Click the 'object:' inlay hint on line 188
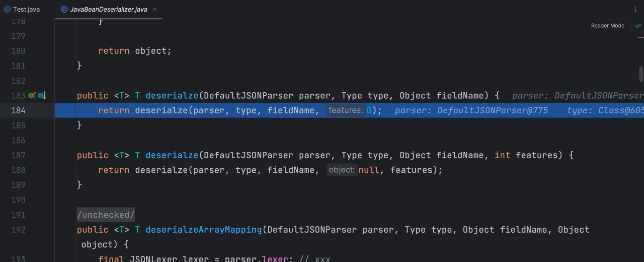 pyautogui.click(x=342, y=170)
